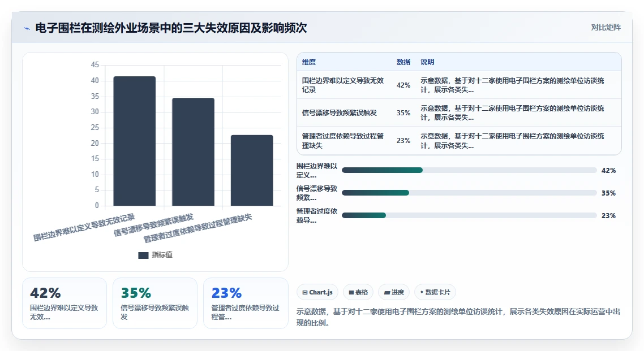
Task: Click the 对比矩阵 label
Action: tap(606, 28)
